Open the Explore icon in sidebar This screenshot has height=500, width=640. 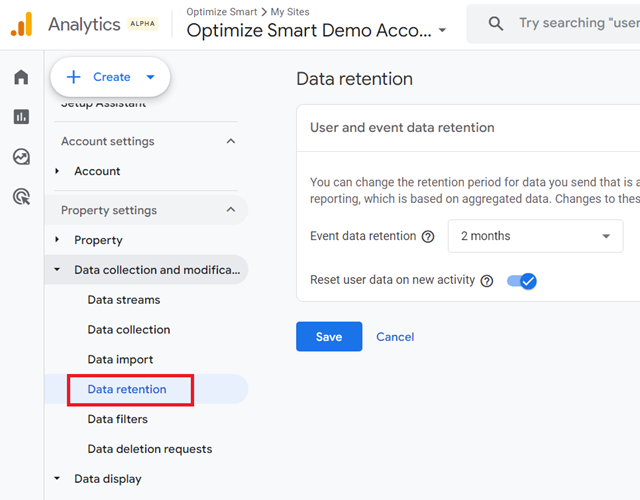21,157
